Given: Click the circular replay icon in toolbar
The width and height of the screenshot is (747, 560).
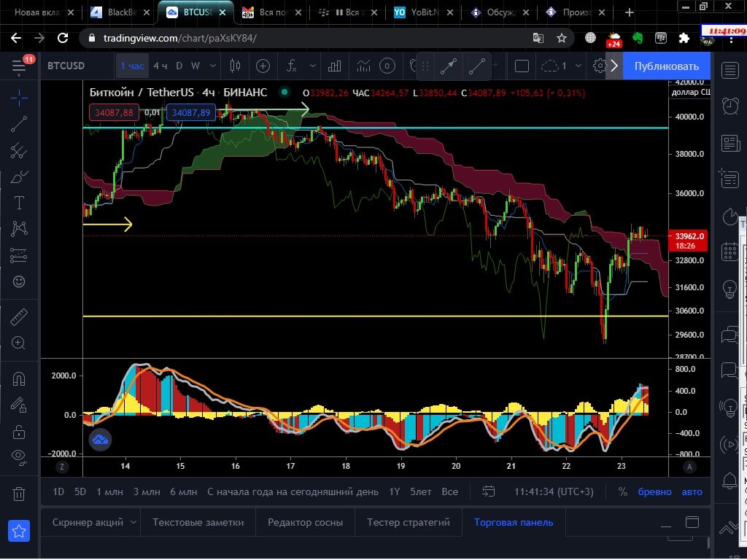Looking at the screenshot, I should tap(387, 66).
